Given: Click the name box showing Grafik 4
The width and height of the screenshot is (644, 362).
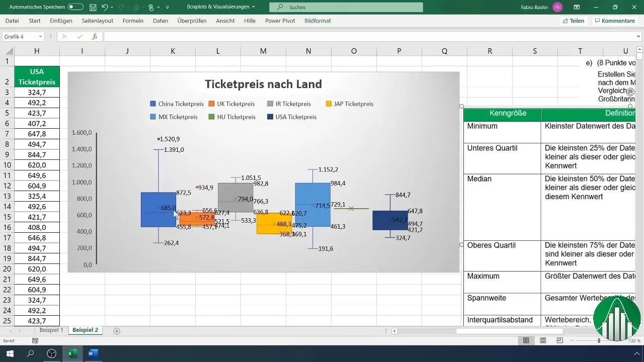Looking at the screenshot, I should [x=20, y=37].
